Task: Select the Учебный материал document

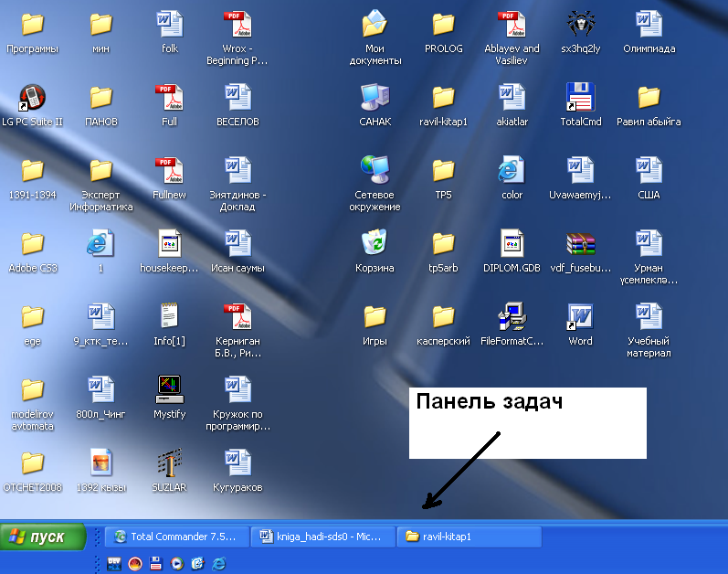Action: click(x=649, y=317)
